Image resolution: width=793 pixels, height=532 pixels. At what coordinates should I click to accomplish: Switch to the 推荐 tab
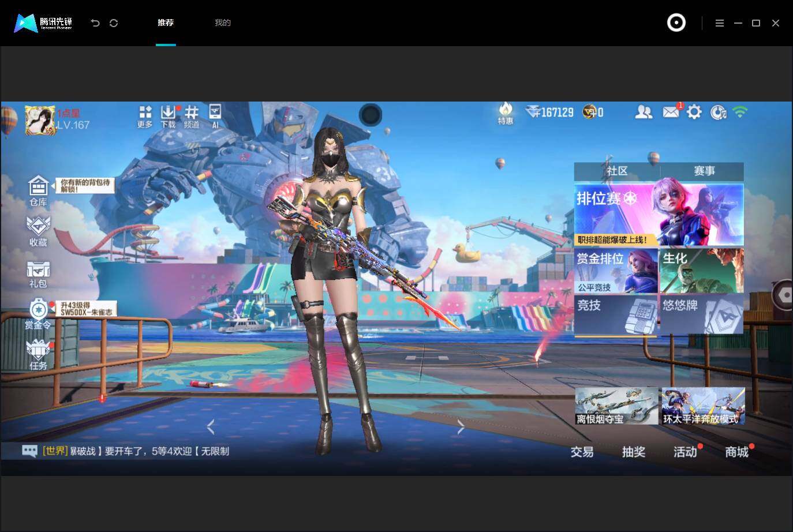pos(166,23)
